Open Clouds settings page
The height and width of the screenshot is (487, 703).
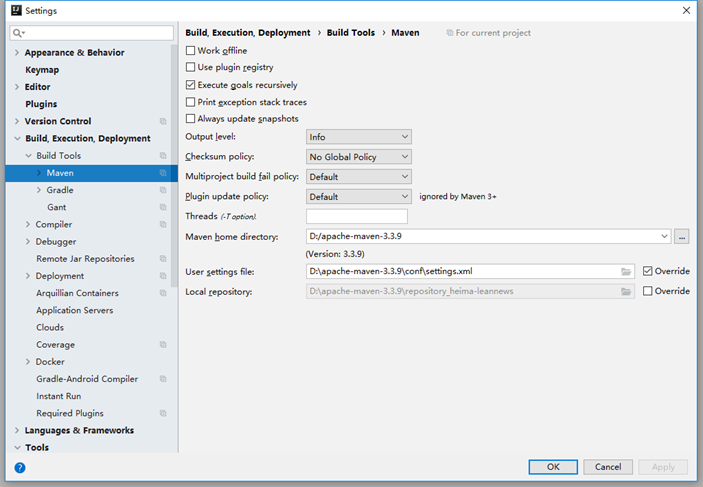click(x=50, y=327)
